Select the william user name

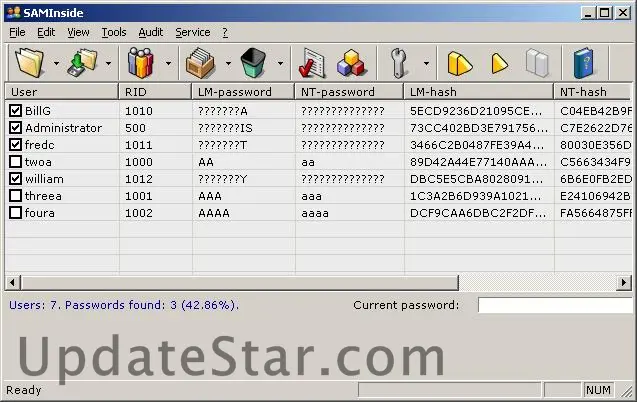pyautogui.click(x=44, y=179)
